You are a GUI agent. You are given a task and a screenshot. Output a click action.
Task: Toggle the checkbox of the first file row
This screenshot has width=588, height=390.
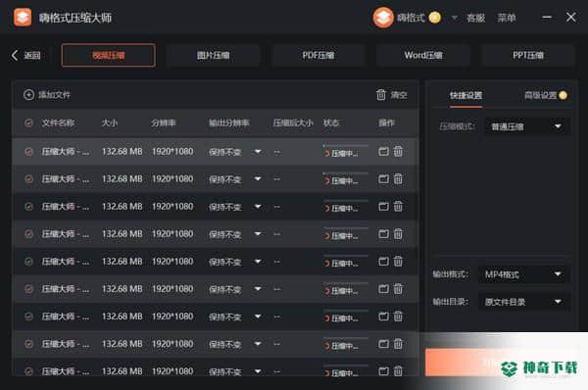[28, 152]
